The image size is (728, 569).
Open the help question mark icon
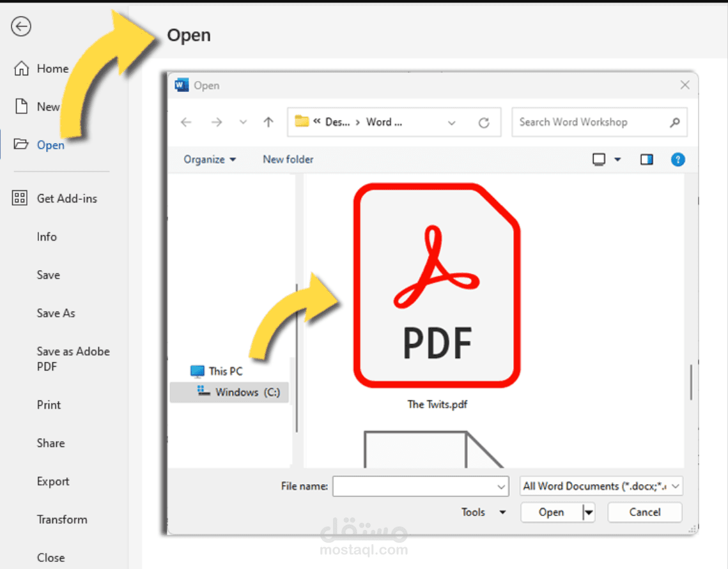[678, 159]
